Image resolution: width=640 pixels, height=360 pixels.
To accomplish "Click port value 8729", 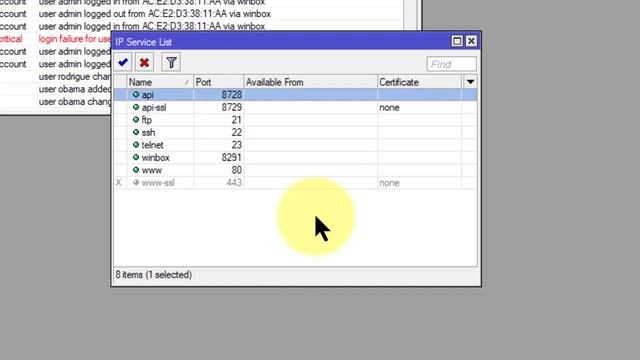I will click(x=231, y=107).
